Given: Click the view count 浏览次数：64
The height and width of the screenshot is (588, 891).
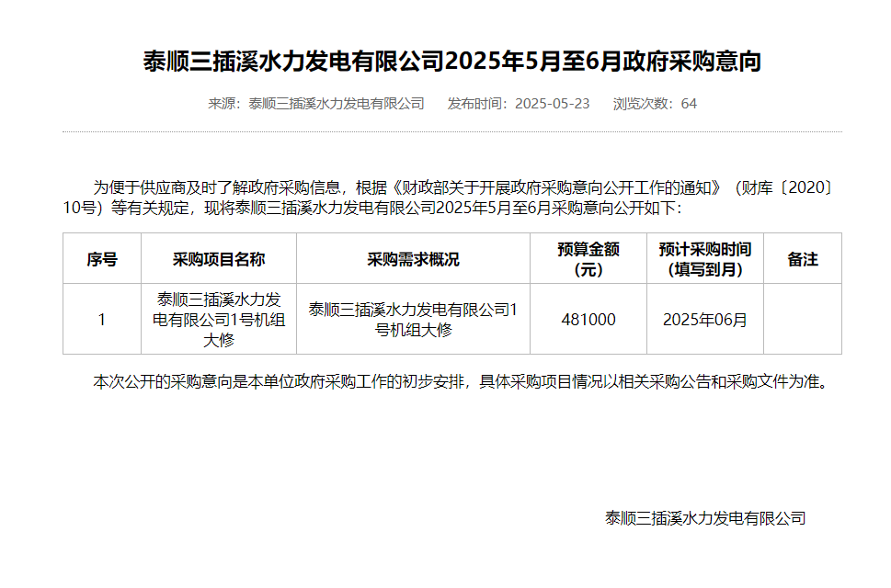Looking at the screenshot, I should 655,104.
